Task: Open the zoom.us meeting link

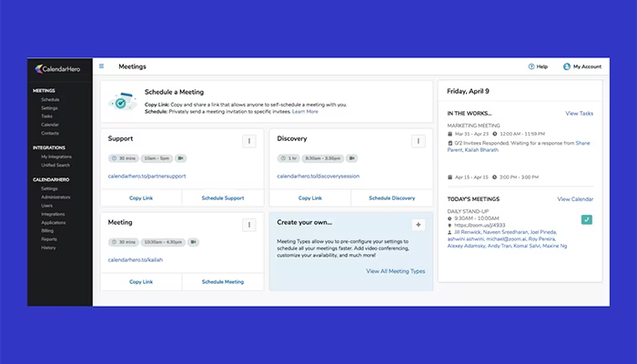Action: click(x=480, y=225)
